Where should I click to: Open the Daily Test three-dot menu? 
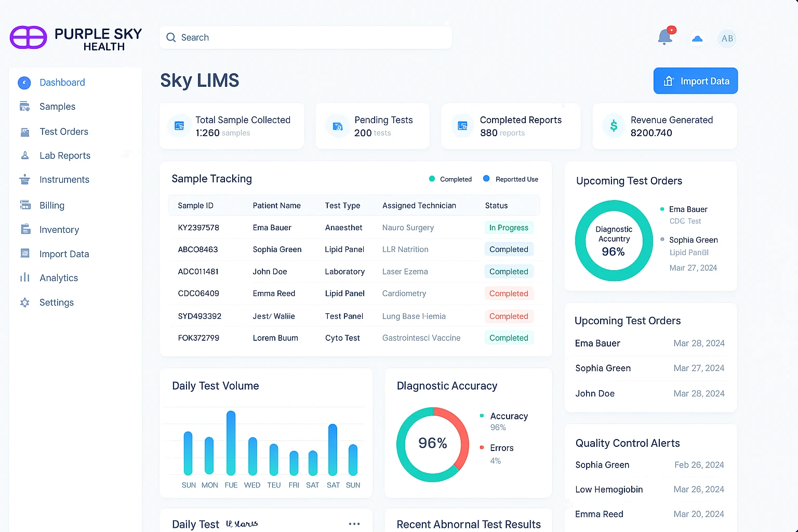[x=354, y=524]
